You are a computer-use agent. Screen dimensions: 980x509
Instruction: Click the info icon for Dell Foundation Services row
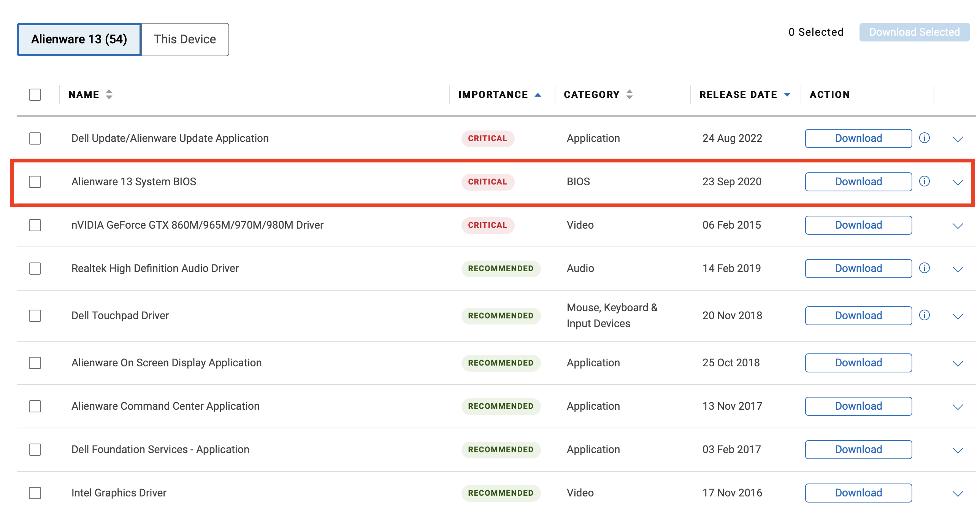924,450
